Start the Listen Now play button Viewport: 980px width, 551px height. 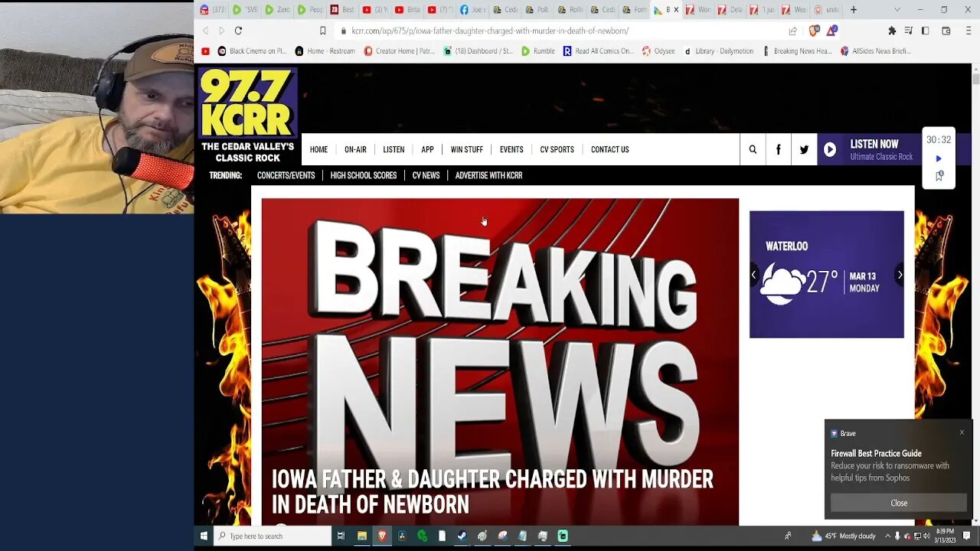click(830, 149)
